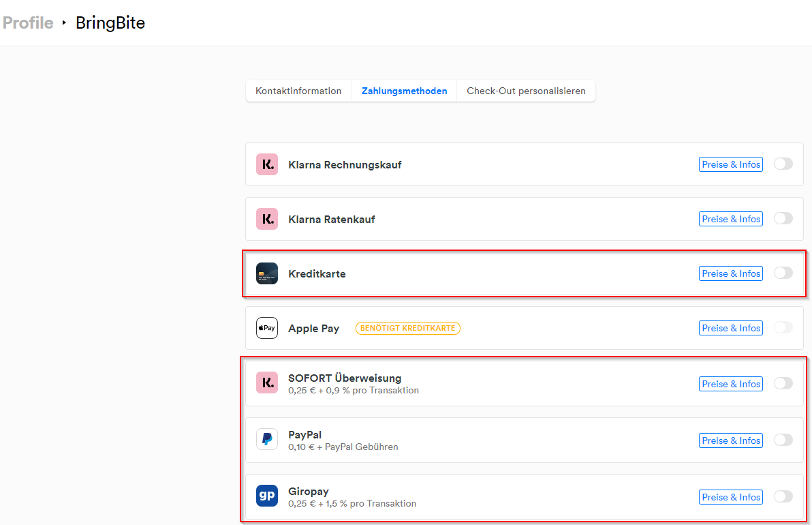This screenshot has width=812, height=525.
Task: Click the Klarna Ratenkauf logo icon
Action: point(267,219)
